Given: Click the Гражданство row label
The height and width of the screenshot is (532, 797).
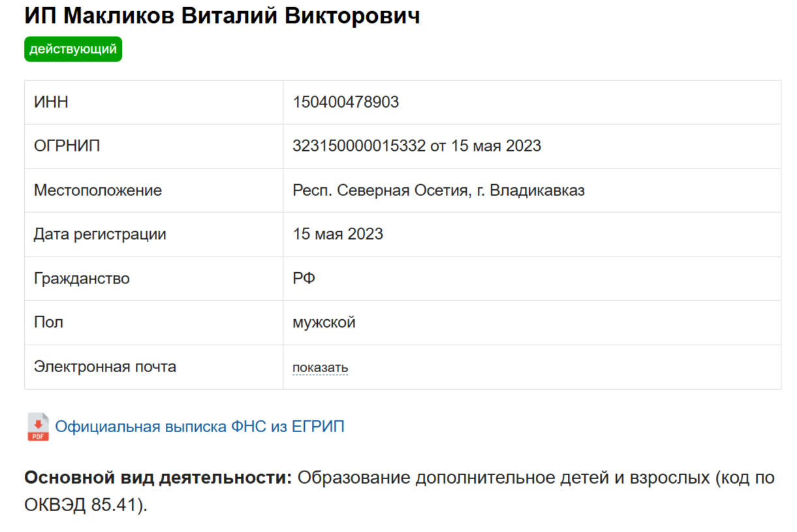Looking at the screenshot, I should [82, 279].
